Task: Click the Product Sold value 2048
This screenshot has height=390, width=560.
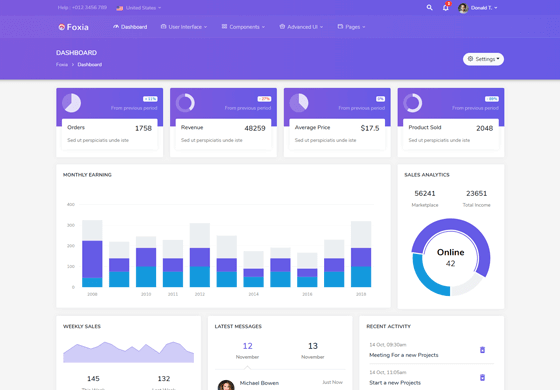Action: click(x=485, y=128)
